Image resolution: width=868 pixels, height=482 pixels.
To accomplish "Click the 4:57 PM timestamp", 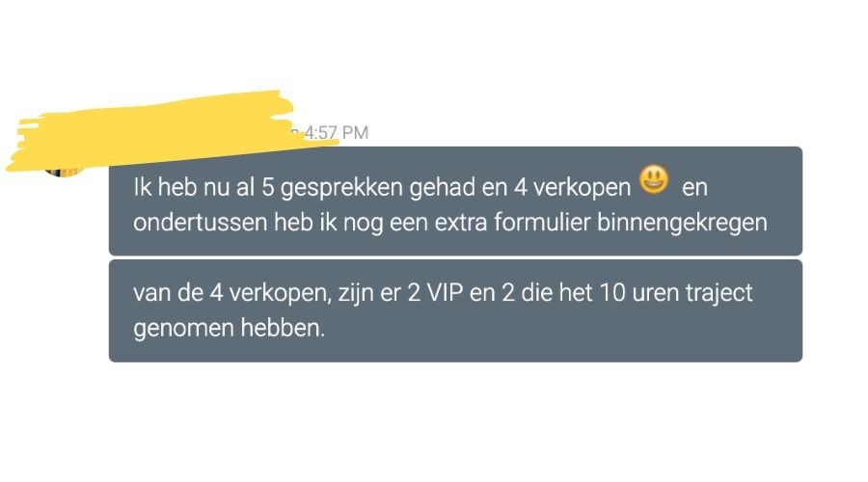I will [336, 133].
